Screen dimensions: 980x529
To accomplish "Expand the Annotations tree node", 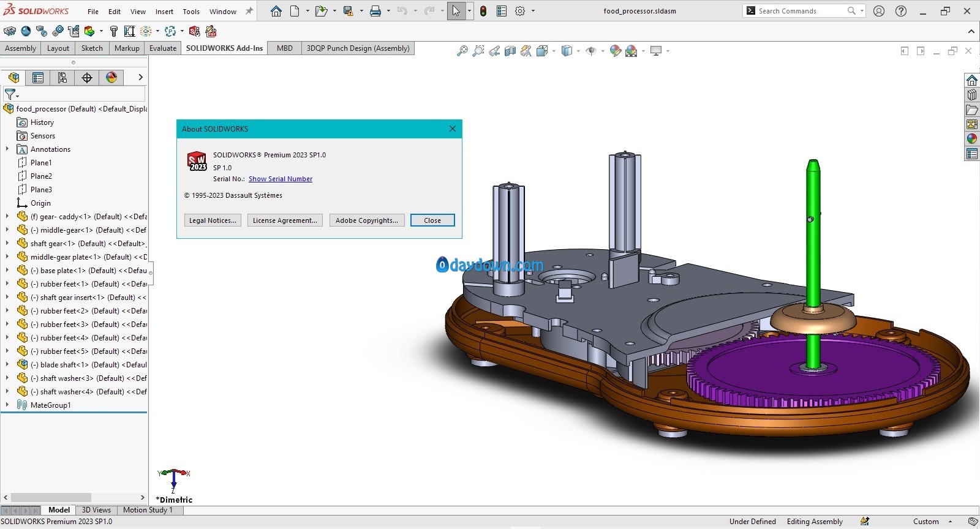I will (x=7, y=149).
